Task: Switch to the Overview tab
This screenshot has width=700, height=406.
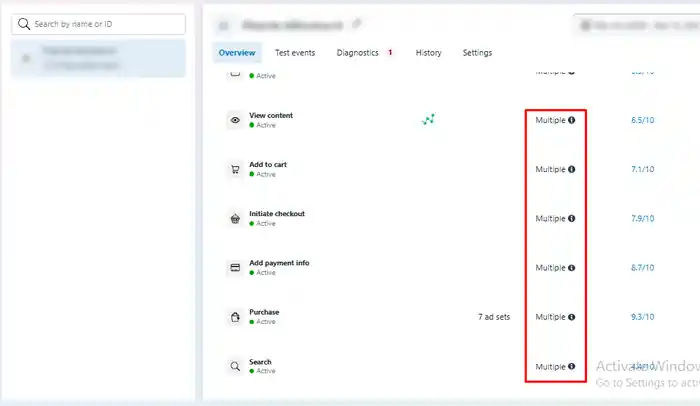Action: (x=237, y=53)
